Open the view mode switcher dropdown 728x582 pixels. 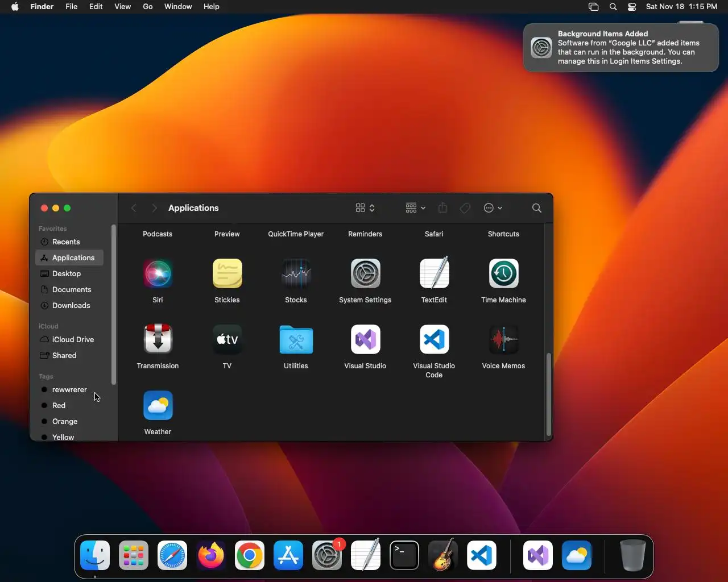(x=365, y=208)
